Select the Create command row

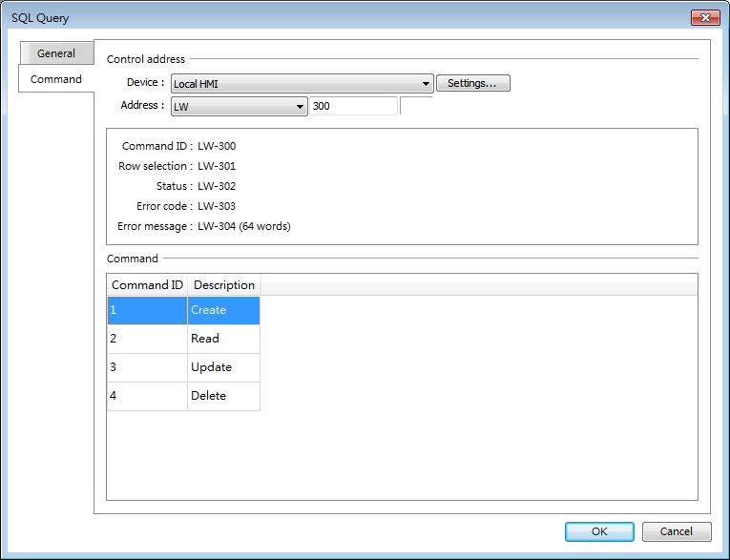click(183, 310)
